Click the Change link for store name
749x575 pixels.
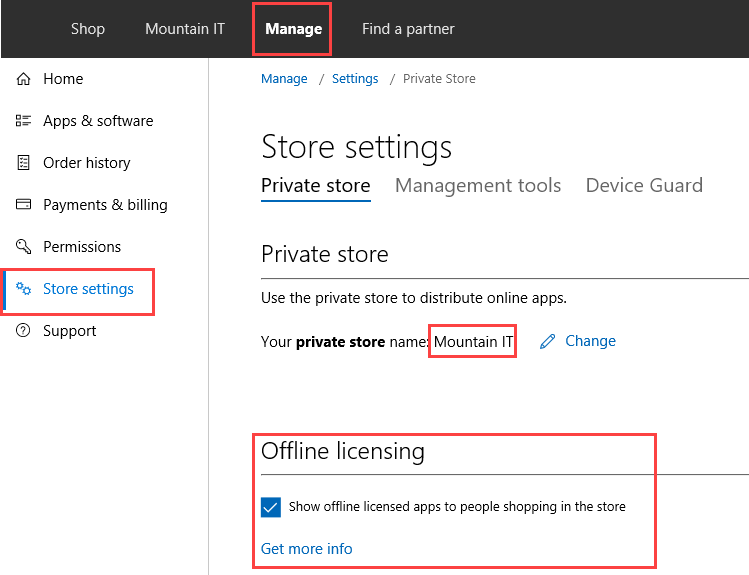pos(590,341)
